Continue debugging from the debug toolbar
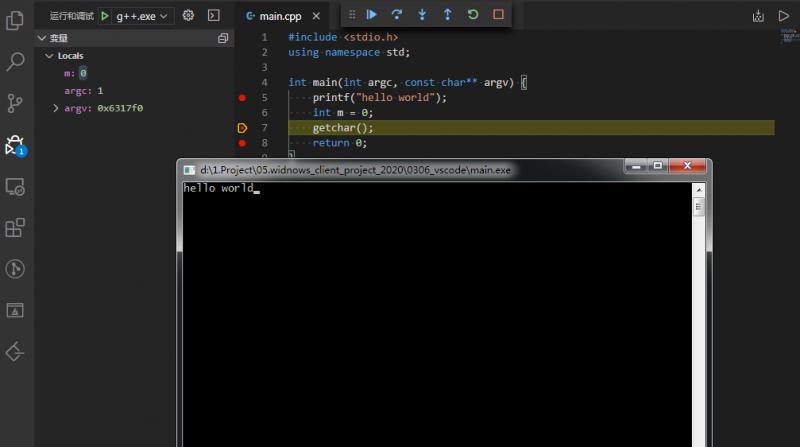800x447 pixels. [x=371, y=15]
